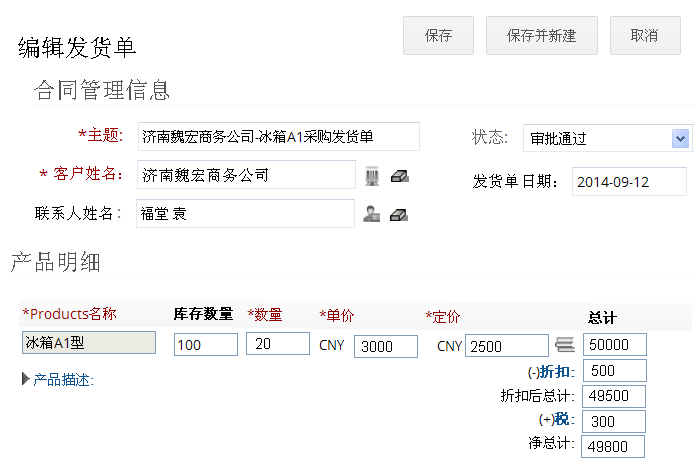Click the 定价 list price field

click(x=506, y=346)
